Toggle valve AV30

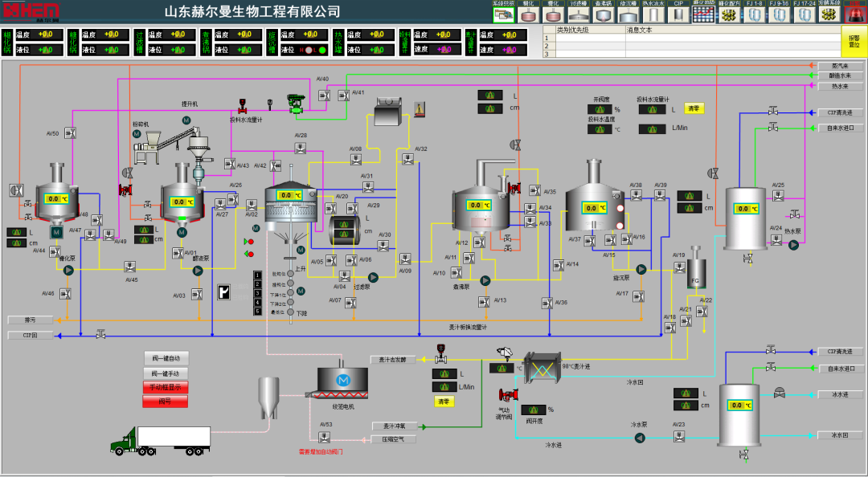pyautogui.click(x=383, y=245)
